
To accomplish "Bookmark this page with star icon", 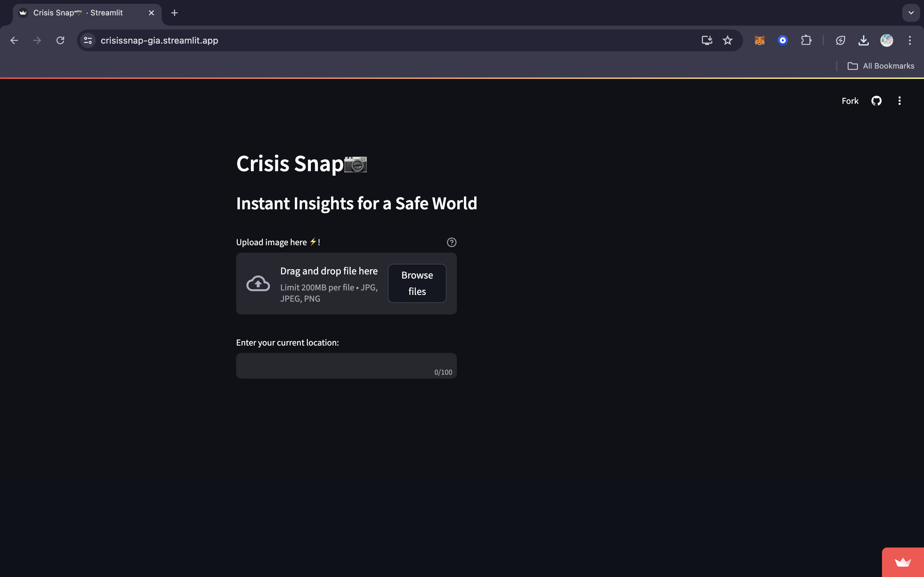I will coord(727,40).
